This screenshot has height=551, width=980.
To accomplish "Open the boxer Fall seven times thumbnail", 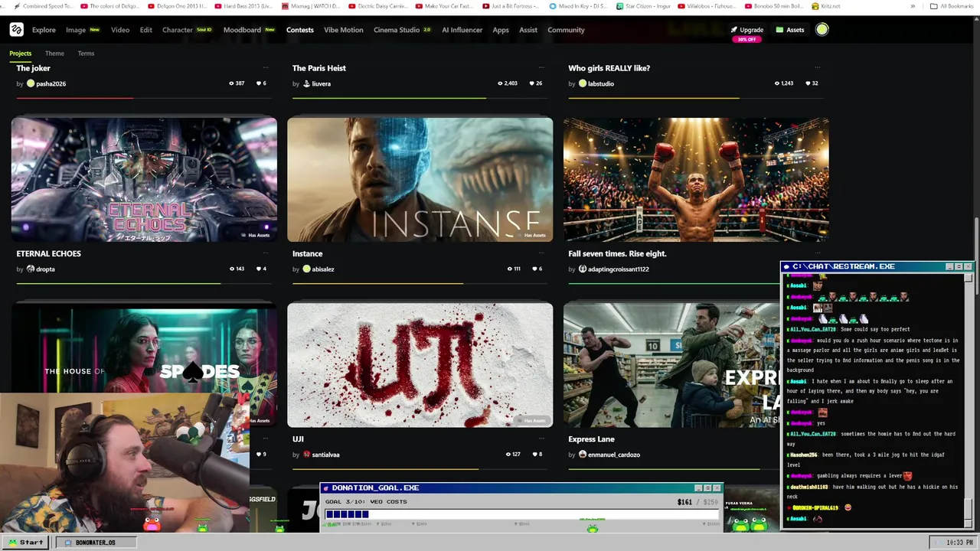I will tap(696, 180).
